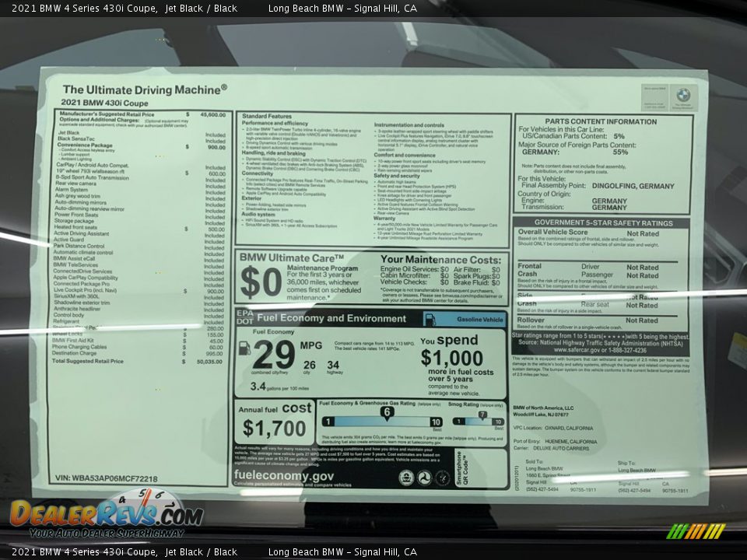The height and width of the screenshot is (560, 747).
Task: Click the $1,700 annual fuel cost
Action: tap(274, 428)
